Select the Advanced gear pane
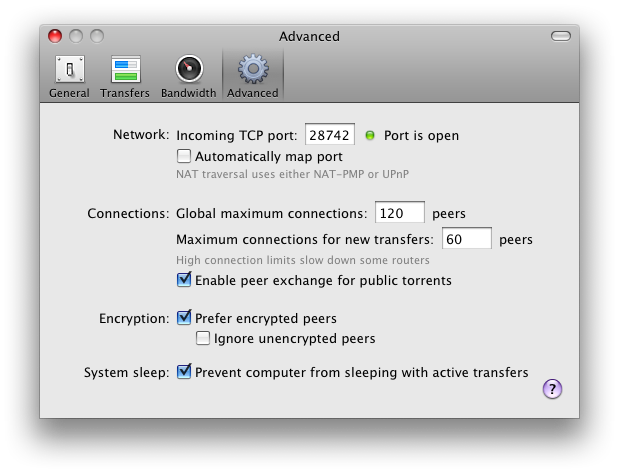This screenshot has height=473, width=619. [x=253, y=77]
